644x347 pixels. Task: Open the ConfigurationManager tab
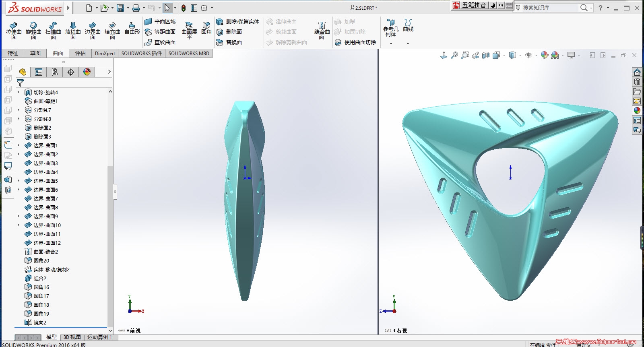(55, 72)
